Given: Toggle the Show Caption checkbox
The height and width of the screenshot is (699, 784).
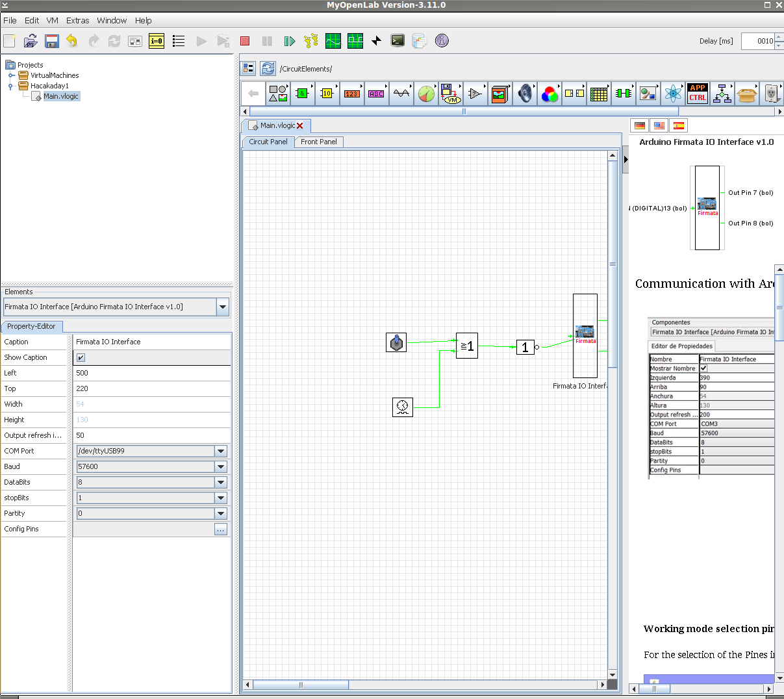Looking at the screenshot, I should tap(81, 357).
